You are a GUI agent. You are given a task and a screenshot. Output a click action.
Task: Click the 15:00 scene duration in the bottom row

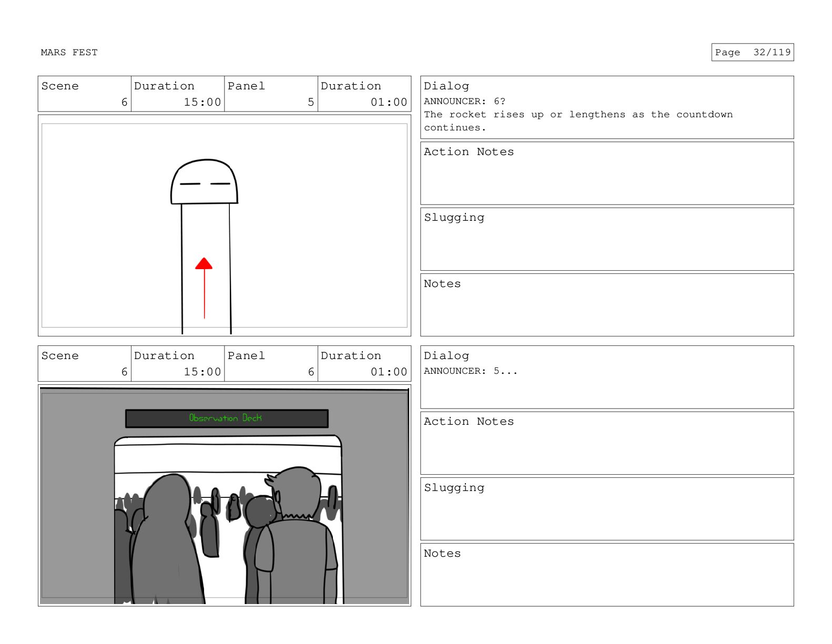click(202, 372)
